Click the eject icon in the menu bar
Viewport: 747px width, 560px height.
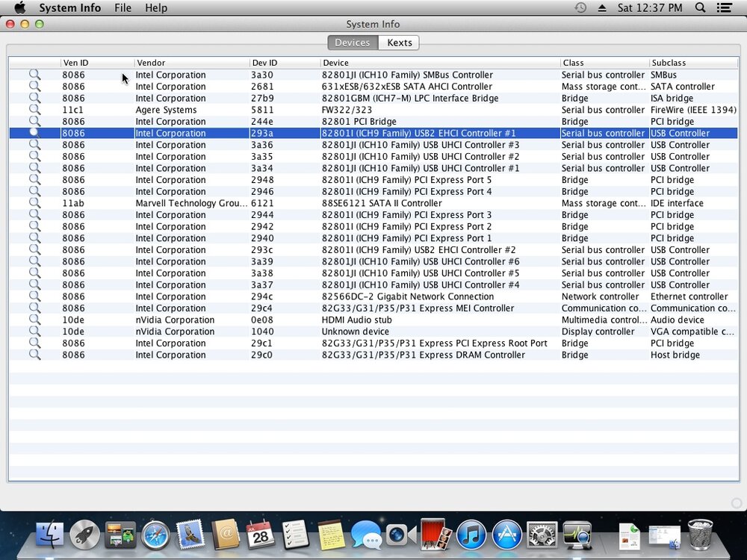point(602,7)
